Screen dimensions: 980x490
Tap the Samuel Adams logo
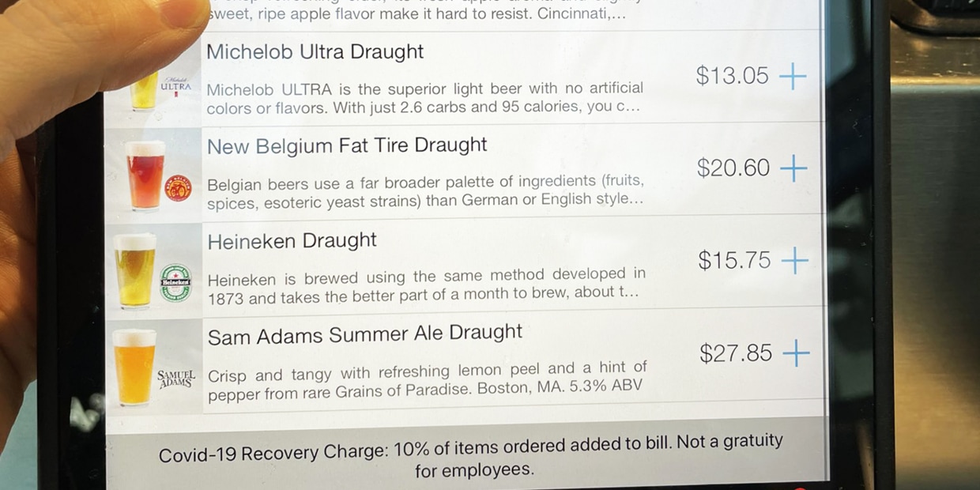(x=175, y=379)
